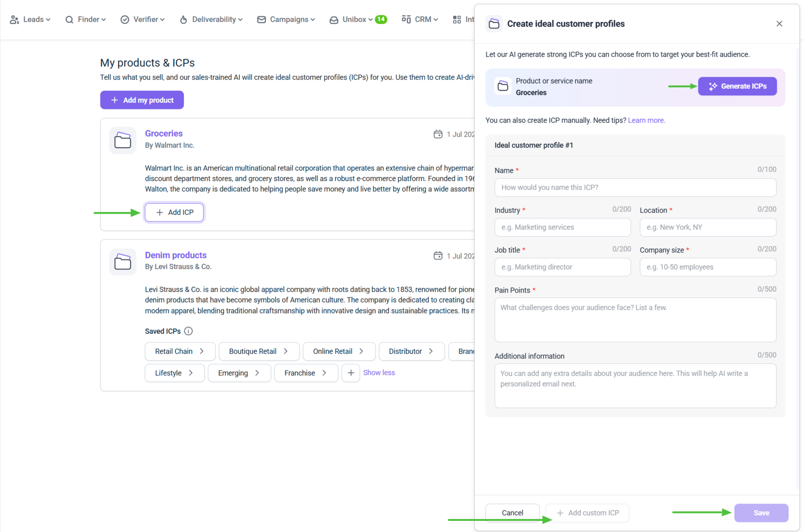The width and height of the screenshot is (803, 532).
Task: Open the Unibox menu
Action: [x=351, y=19]
